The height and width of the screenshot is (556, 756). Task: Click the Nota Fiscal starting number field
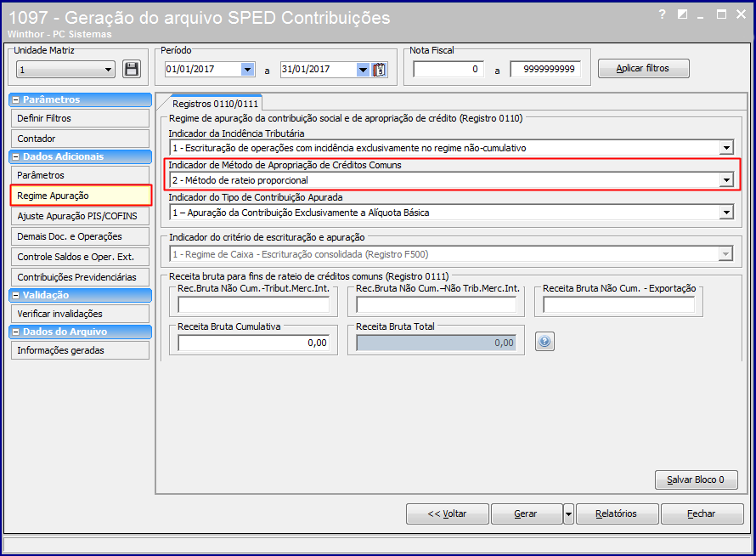coord(449,69)
